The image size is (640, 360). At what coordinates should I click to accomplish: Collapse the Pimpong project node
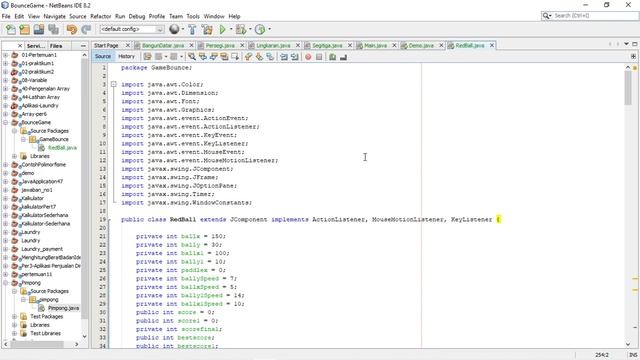coord(6,282)
